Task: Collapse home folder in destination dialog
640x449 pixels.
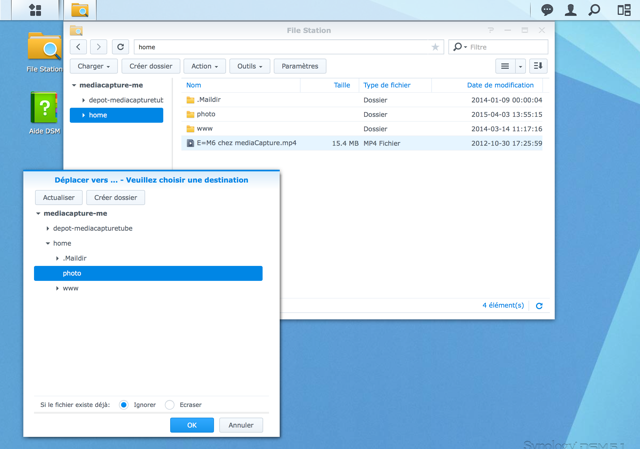Action: (47, 243)
